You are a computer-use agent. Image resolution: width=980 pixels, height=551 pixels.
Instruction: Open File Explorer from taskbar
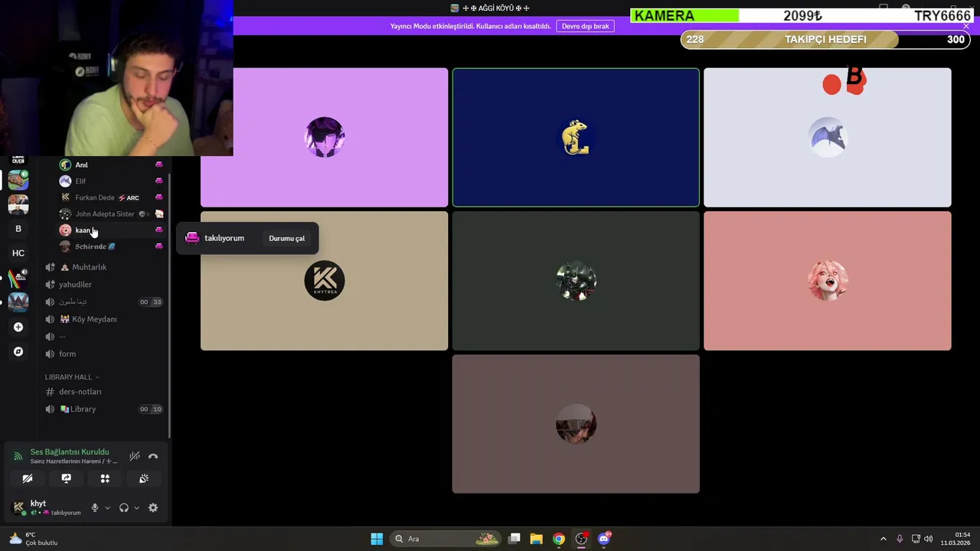[536, 539]
